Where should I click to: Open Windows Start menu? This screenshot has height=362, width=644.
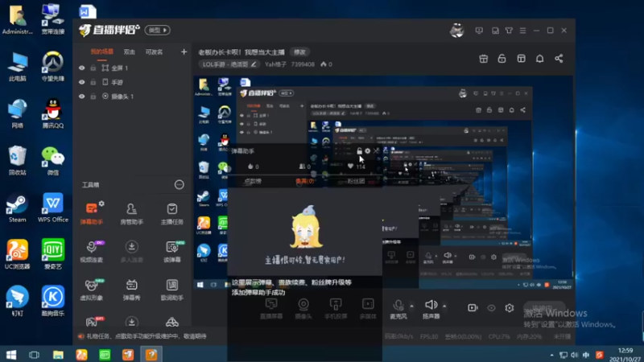click(x=11, y=355)
